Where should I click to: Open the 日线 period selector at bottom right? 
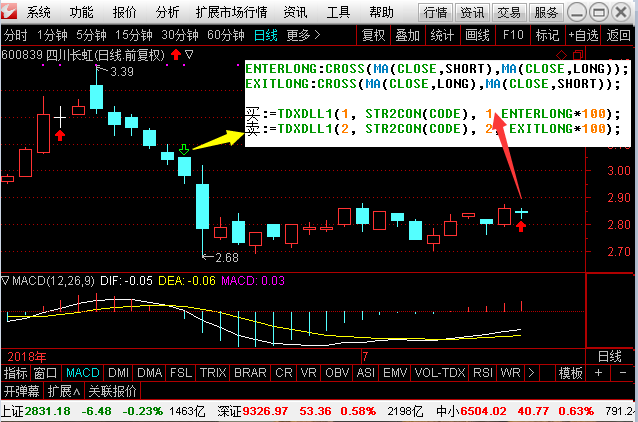pyautogui.click(x=608, y=355)
